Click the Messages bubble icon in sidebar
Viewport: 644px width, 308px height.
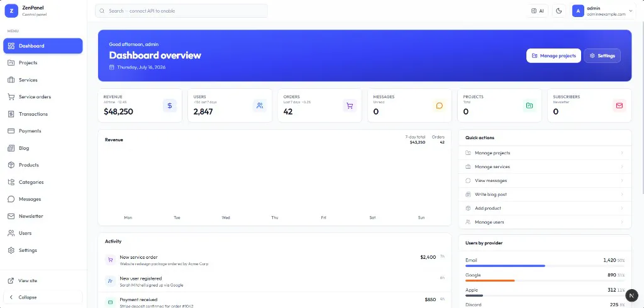(11, 199)
